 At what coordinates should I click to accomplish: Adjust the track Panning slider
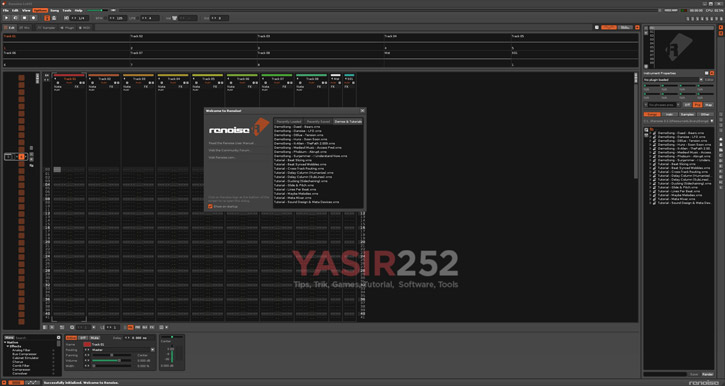111,355
